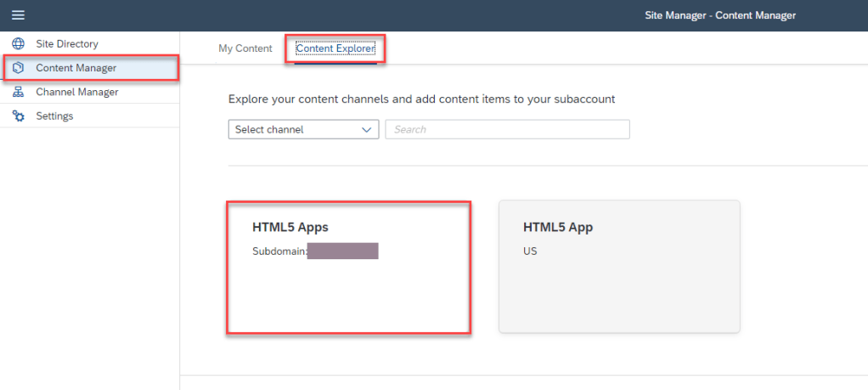
Task: Open the hamburger navigation menu
Action: [18, 15]
